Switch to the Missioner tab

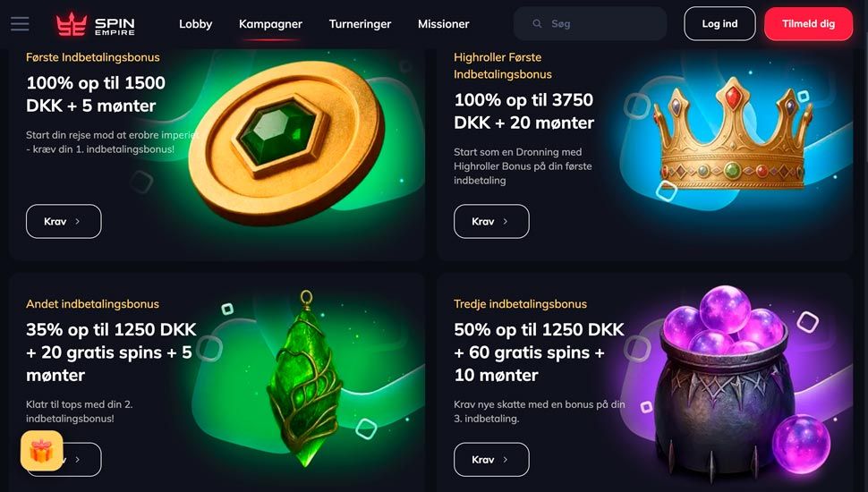[x=444, y=24]
